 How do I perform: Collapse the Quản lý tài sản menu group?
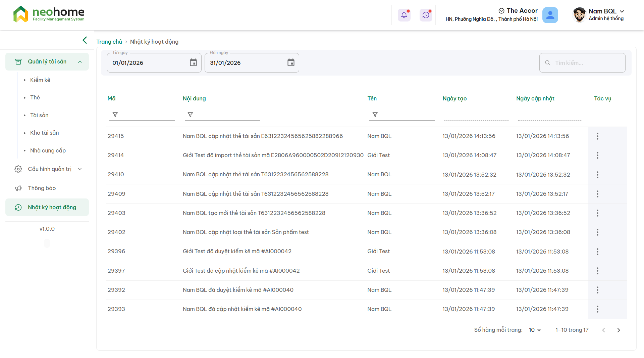(80, 62)
